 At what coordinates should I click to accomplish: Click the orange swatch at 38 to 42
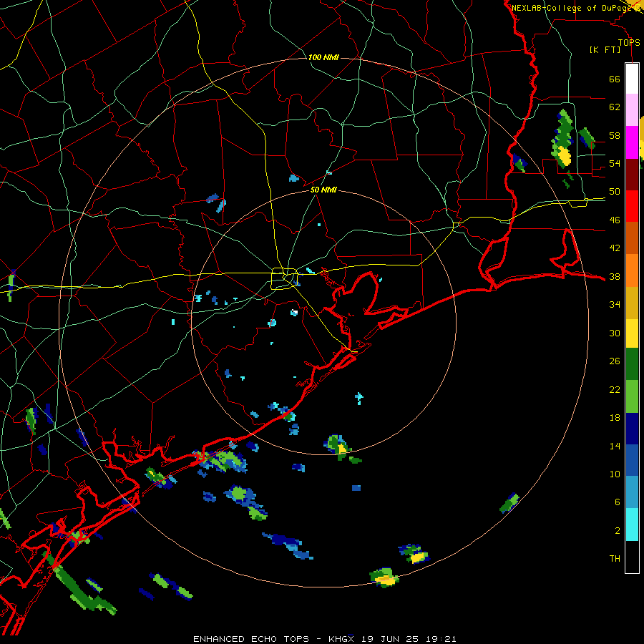tap(632, 270)
